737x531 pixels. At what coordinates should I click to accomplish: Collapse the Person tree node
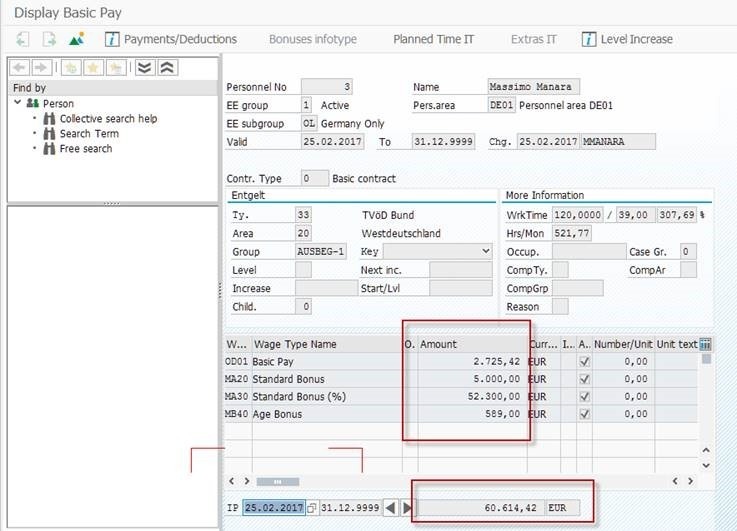(x=17, y=103)
